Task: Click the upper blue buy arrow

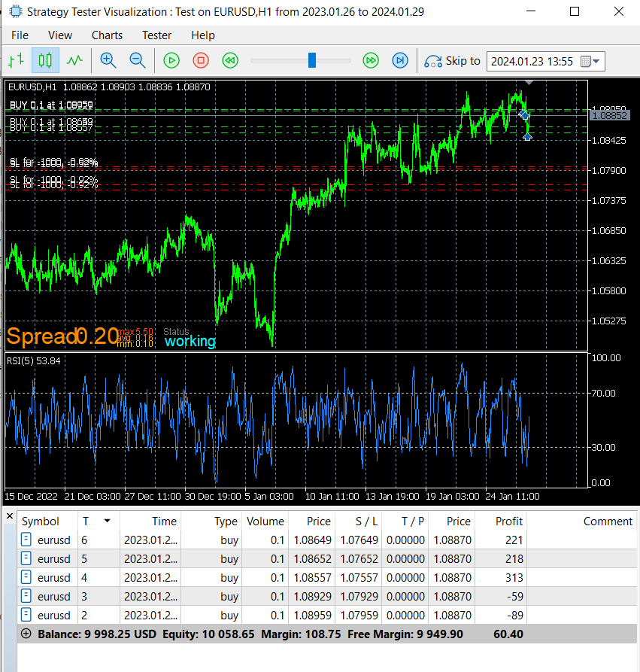Action: [524, 114]
